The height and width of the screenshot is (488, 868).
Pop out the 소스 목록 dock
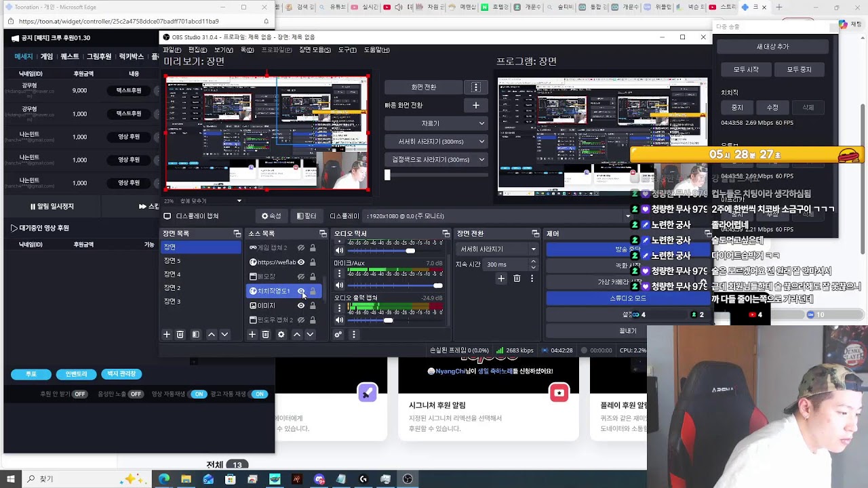pyautogui.click(x=322, y=233)
